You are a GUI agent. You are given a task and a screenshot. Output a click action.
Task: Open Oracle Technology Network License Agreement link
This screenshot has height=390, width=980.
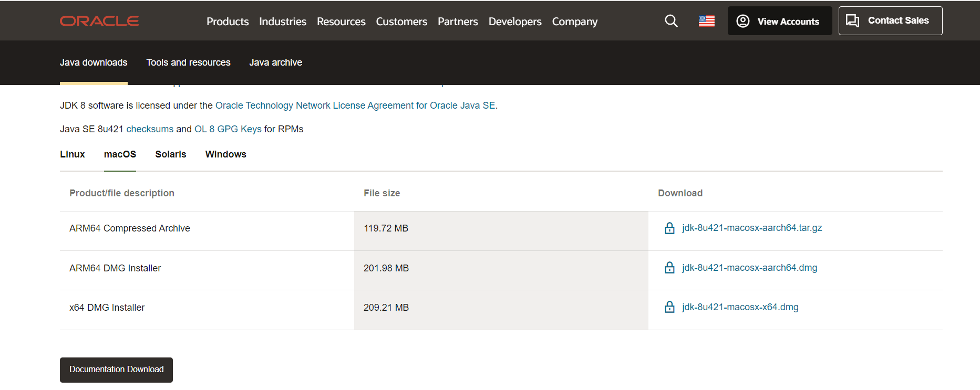(x=355, y=106)
